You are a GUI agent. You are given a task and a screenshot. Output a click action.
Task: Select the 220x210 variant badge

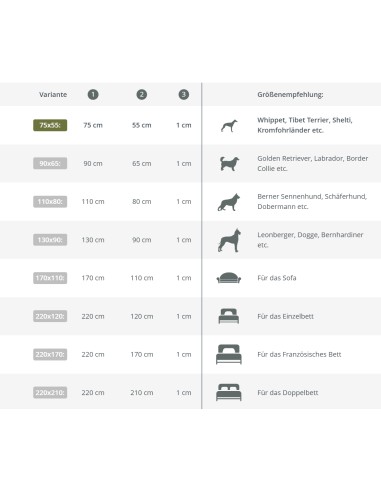[x=50, y=392]
